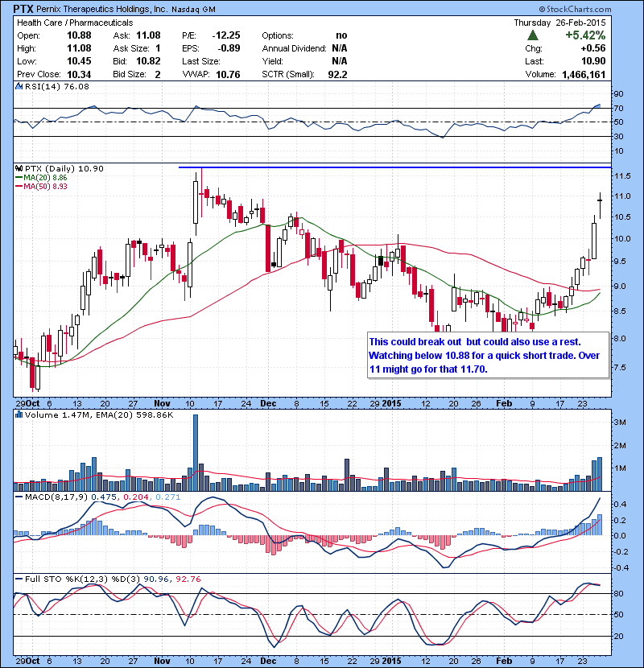This screenshot has width=644, height=668.
Task: Click the blue horizontal resistance line near 11.70
Action: [394, 167]
